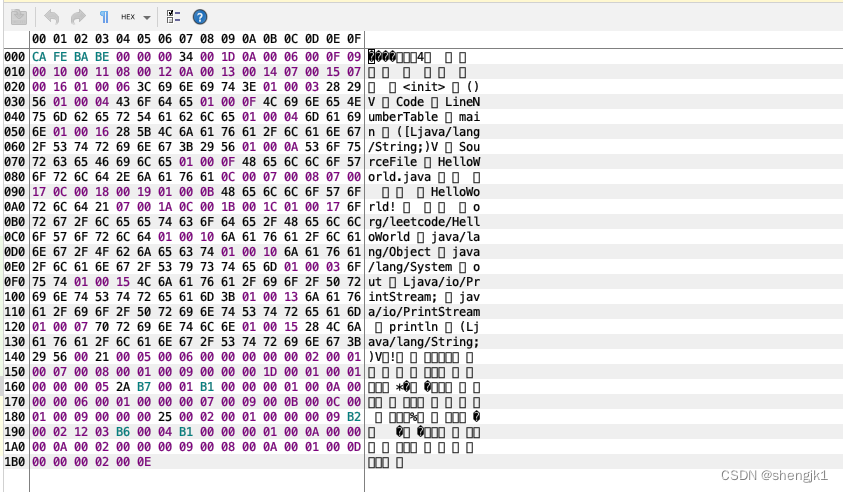Click ASCII text 'orld.java' in row 080
The image size is (843, 492).
pos(399,177)
